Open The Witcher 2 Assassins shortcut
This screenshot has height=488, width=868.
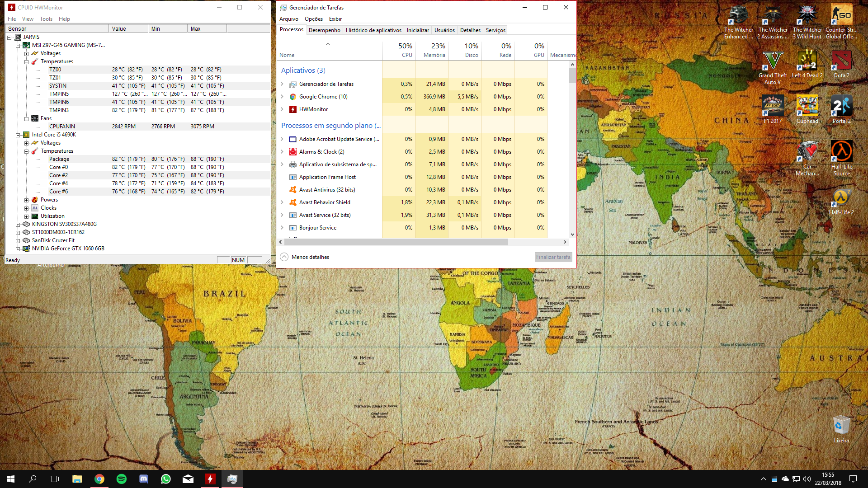pos(773,23)
